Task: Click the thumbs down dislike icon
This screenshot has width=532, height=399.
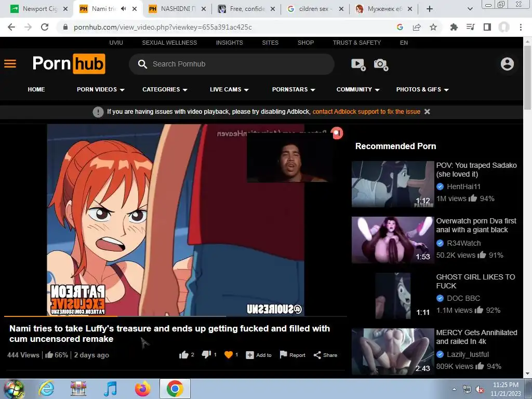Action: (x=206, y=355)
